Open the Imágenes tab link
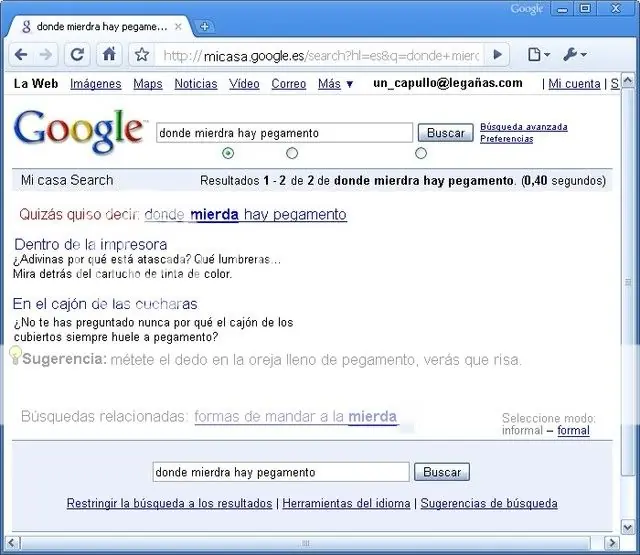This screenshot has height=555, width=640. click(96, 84)
